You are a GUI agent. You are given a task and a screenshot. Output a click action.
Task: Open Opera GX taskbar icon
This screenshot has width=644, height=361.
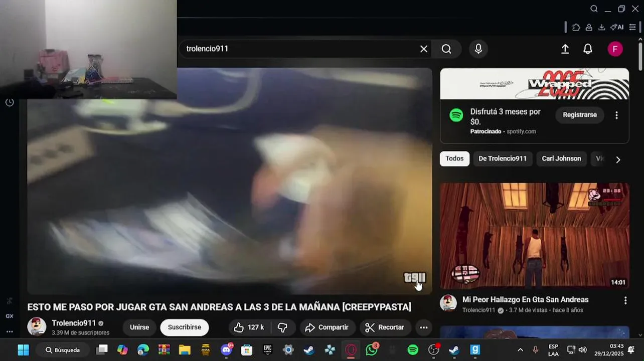pyautogui.click(x=351, y=350)
